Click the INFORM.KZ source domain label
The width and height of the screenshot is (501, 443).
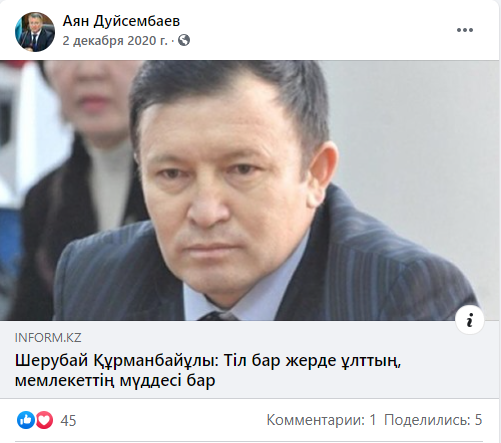(x=48, y=338)
